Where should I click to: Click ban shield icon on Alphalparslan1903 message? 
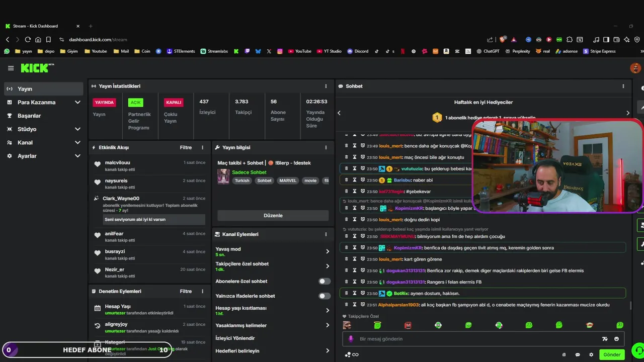click(x=362, y=305)
